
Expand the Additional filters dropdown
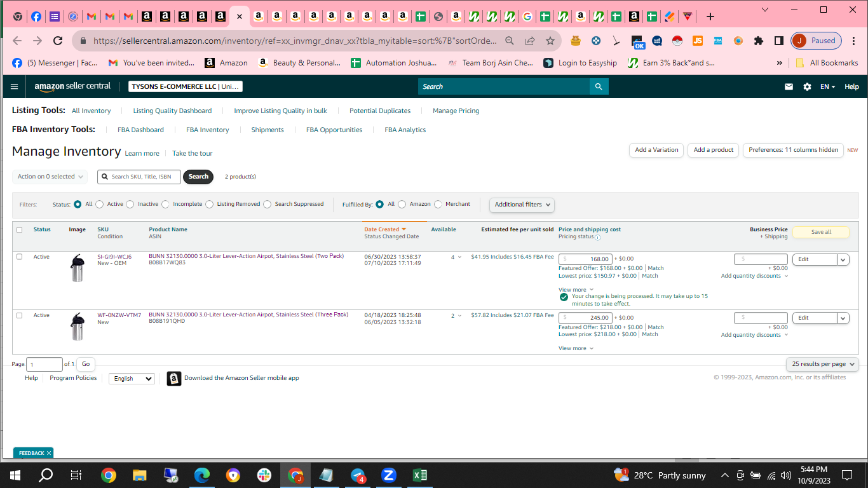522,205
